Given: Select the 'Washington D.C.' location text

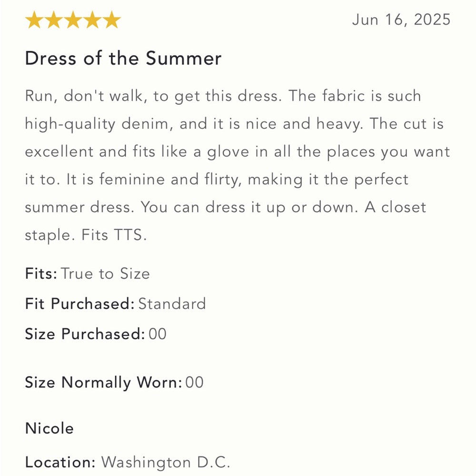Looking at the screenshot, I should [x=166, y=462].
